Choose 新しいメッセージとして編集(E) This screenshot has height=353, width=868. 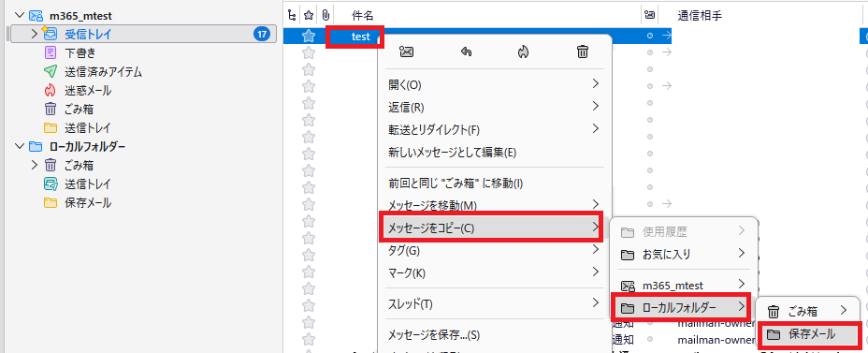tap(495, 152)
